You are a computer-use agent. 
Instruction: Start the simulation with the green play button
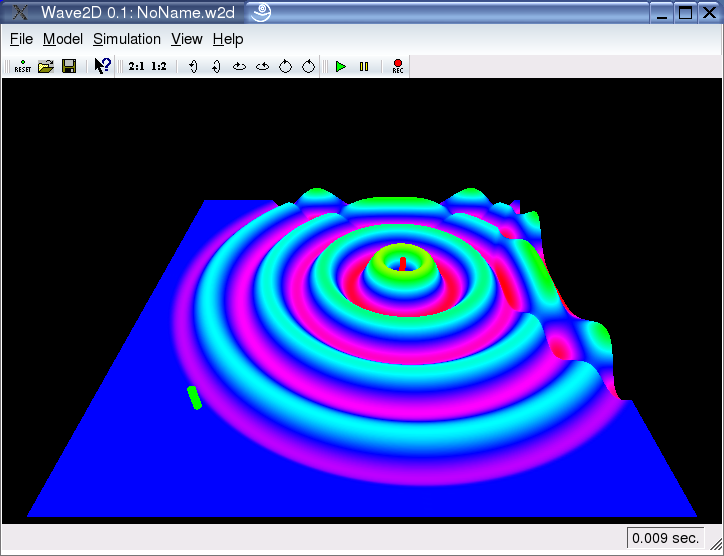pos(341,67)
